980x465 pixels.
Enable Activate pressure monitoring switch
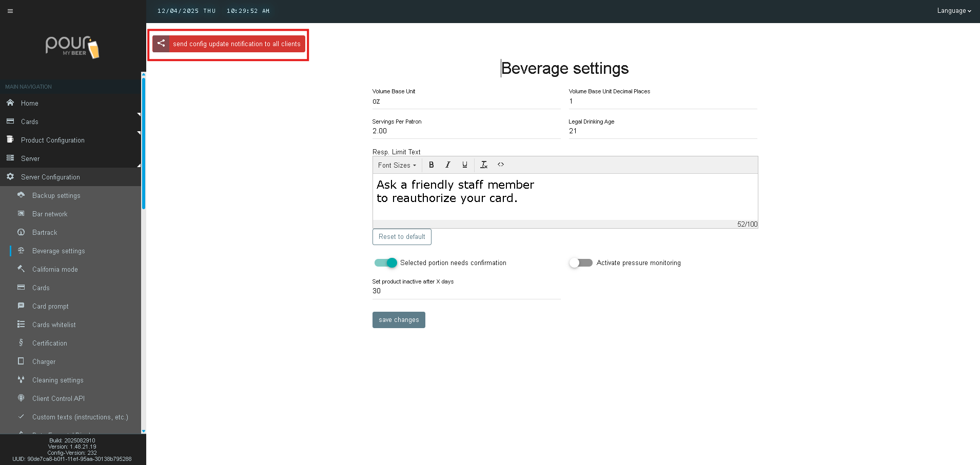581,263
